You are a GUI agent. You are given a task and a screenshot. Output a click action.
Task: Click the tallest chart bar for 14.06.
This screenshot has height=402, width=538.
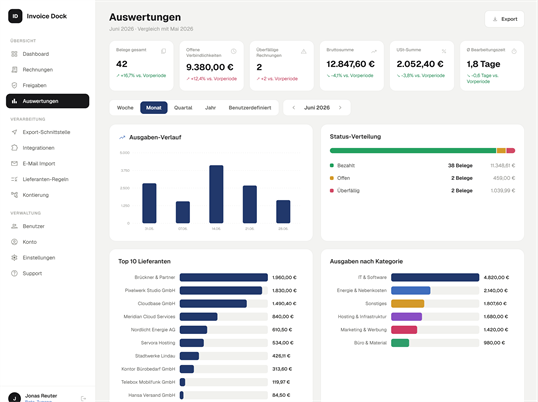(216, 194)
